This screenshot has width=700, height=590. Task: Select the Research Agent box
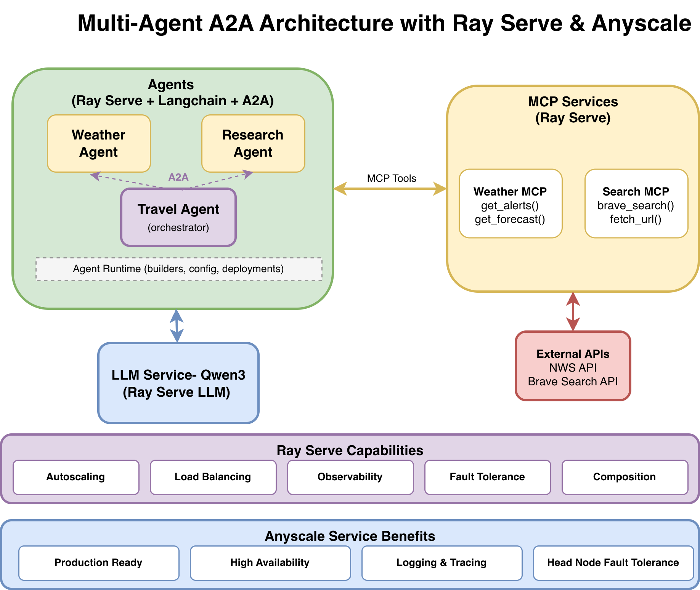(253, 144)
